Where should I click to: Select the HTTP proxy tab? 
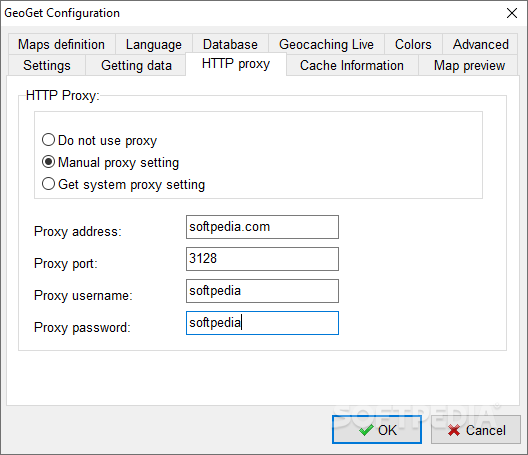[236, 64]
